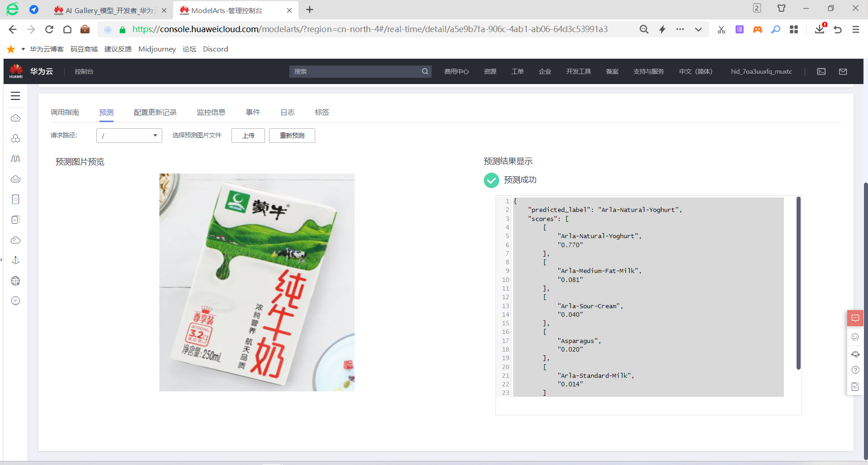Screen dimensions: 868x465
Task: Open the cloud shell terminal icon
Action: pyautogui.click(x=821, y=71)
